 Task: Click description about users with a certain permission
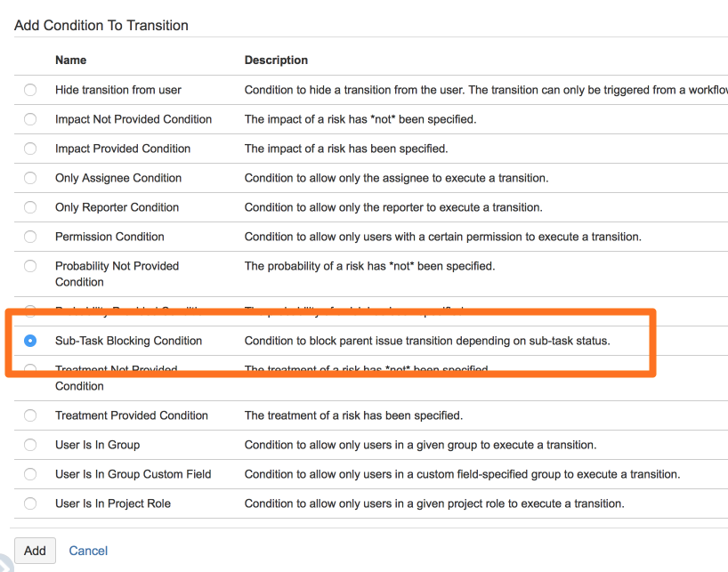coord(443,237)
